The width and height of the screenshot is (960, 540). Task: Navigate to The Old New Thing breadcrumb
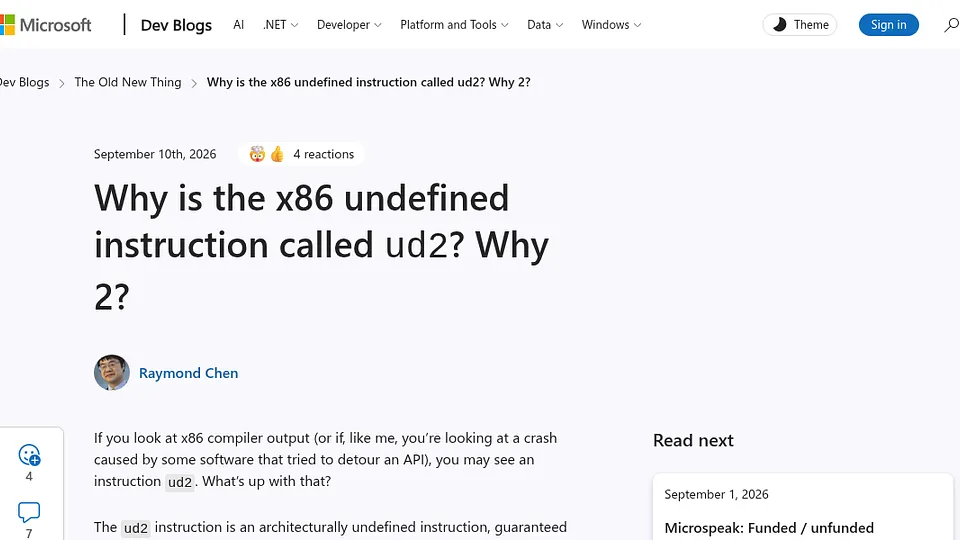(x=128, y=82)
